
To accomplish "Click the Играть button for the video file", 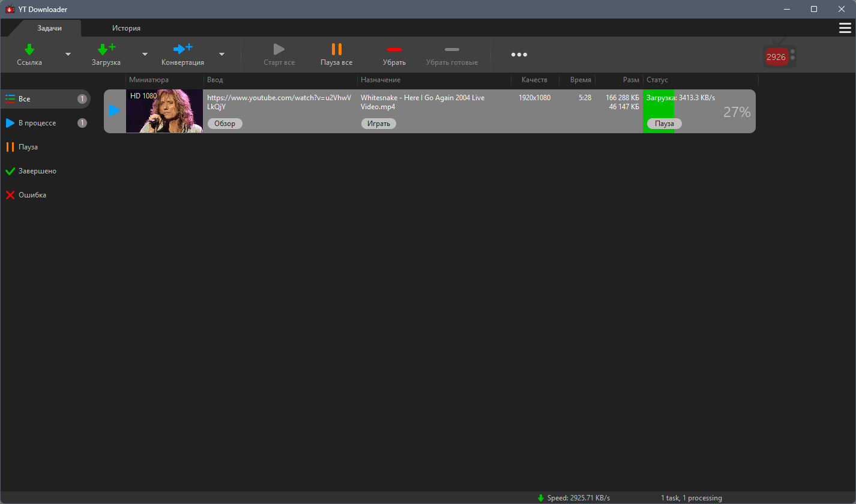I will 379,124.
